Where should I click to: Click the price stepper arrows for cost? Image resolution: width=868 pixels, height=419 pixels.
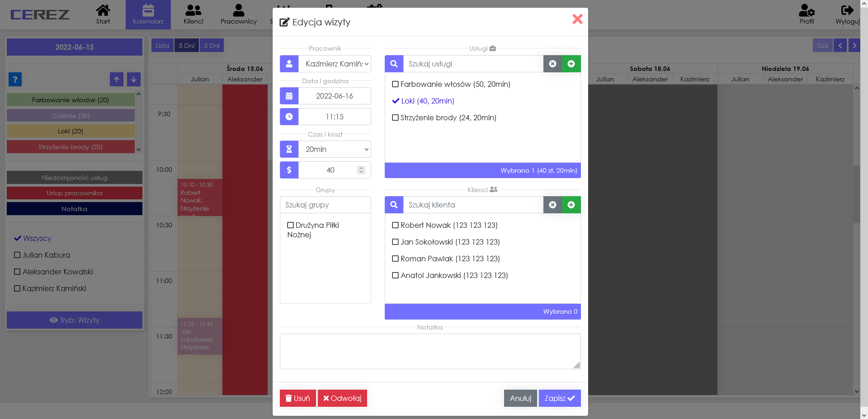coord(361,170)
